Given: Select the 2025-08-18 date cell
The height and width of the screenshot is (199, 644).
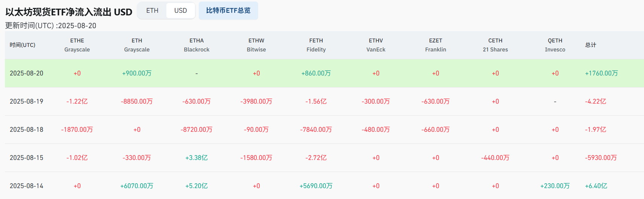Looking at the screenshot, I should (26, 130).
